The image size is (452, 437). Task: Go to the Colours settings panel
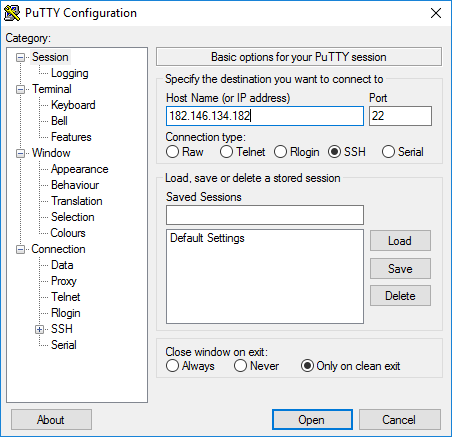(68, 233)
